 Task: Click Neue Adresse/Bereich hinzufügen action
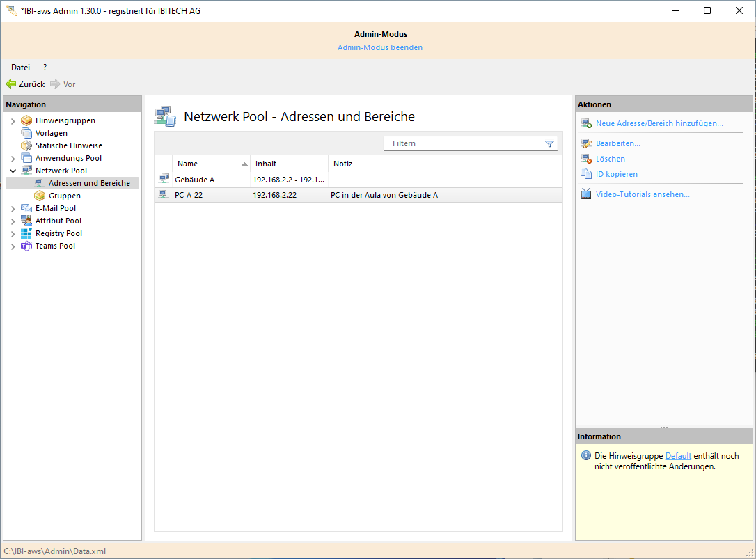coord(659,123)
